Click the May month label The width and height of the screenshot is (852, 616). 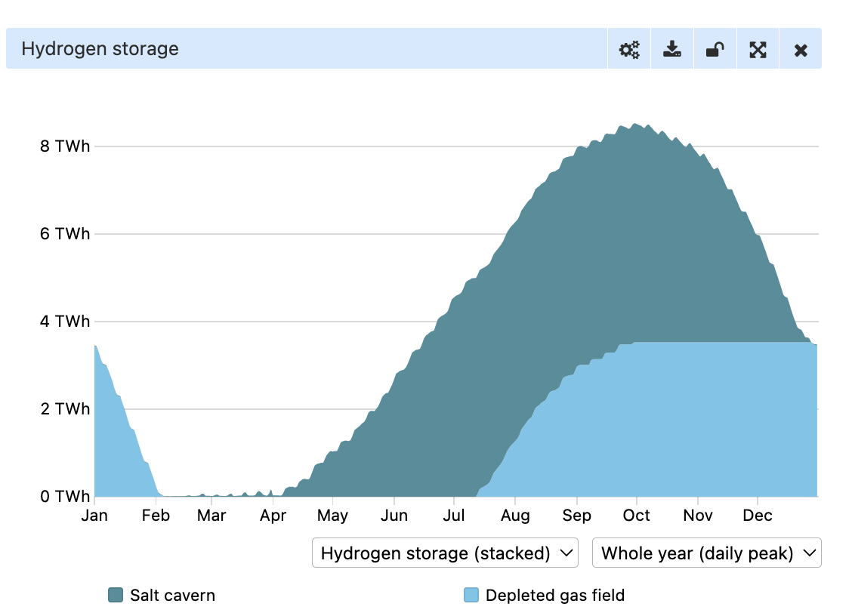pyautogui.click(x=332, y=516)
